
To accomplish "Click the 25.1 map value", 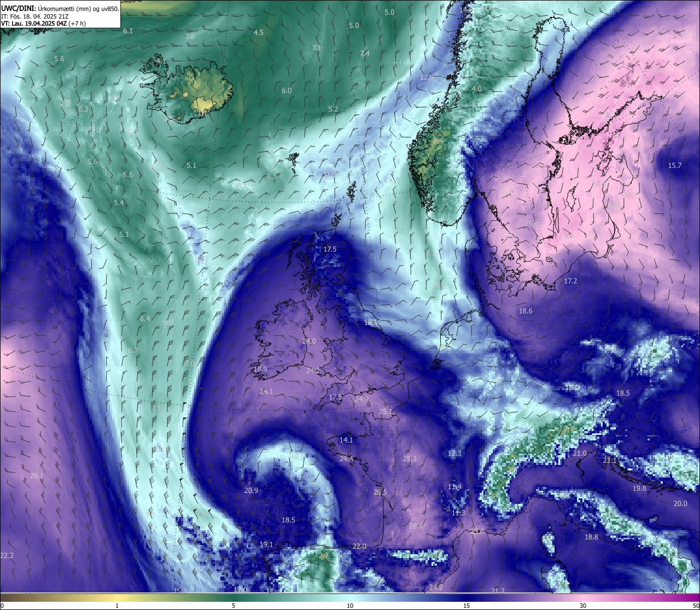I will [386, 411].
